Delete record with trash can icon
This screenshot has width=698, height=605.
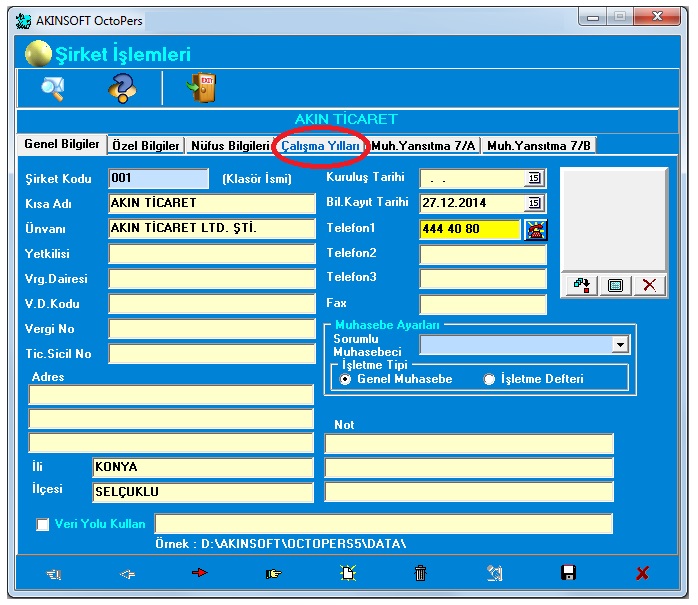click(420, 573)
